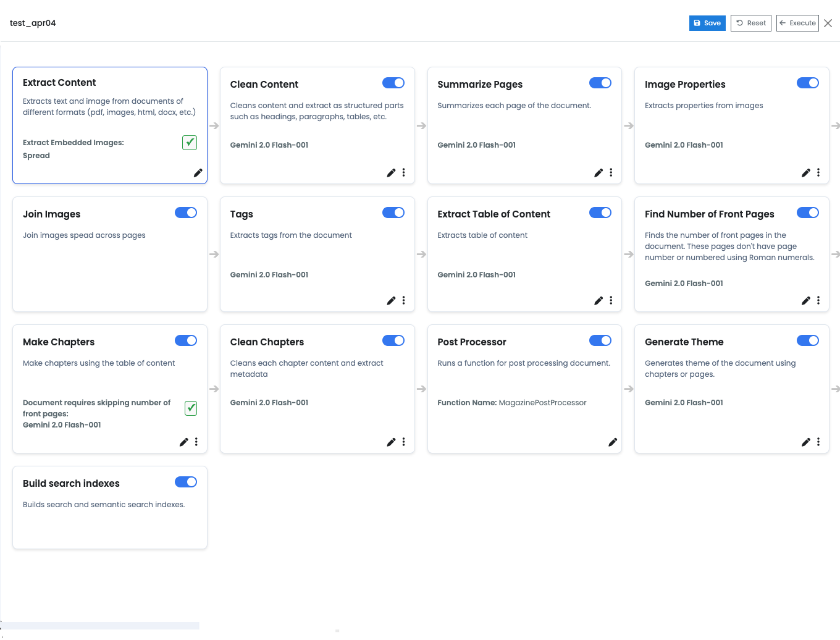Save the pipeline with the Save button
This screenshot has height=640, width=840.
707,23
